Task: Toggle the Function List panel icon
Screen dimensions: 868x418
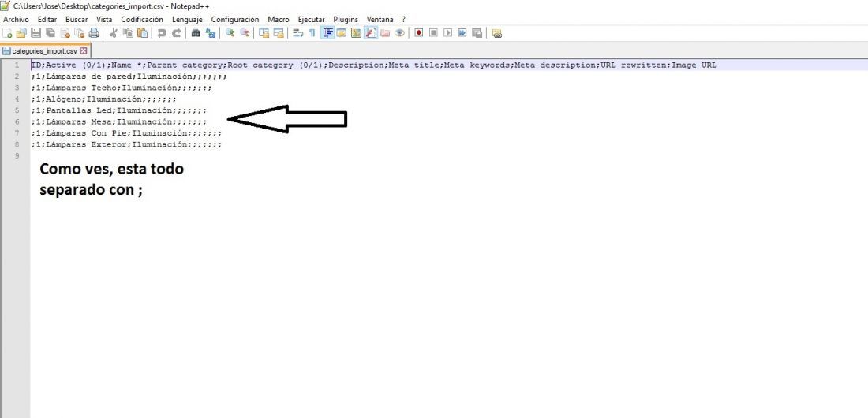Action: point(371,33)
